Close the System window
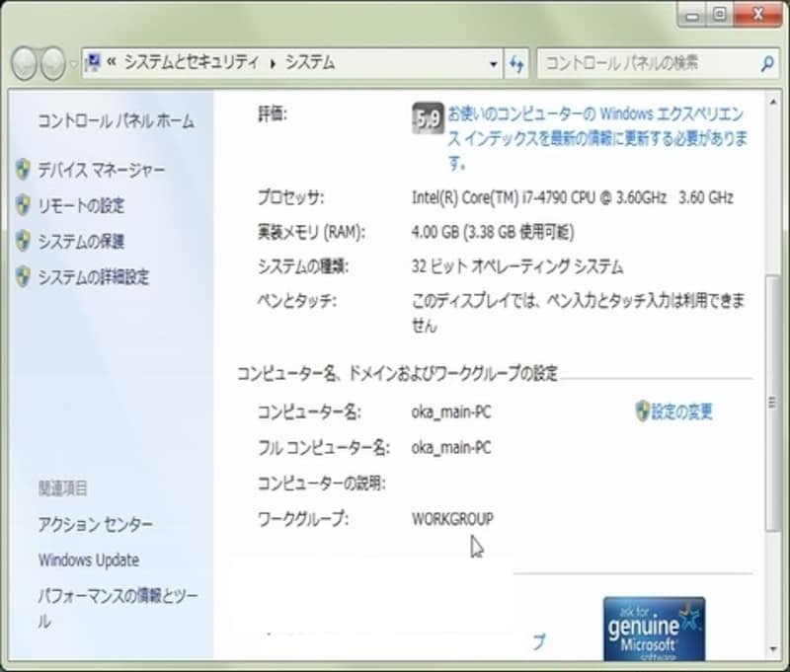The height and width of the screenshot is (672, 790). pos(757,15)
